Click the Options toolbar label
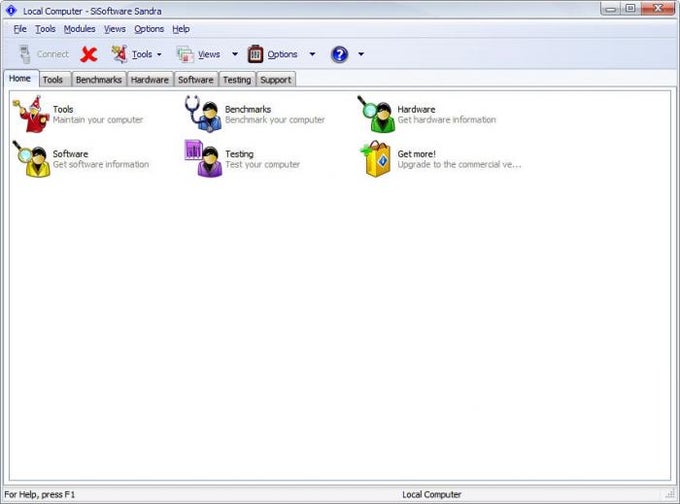 282,54
